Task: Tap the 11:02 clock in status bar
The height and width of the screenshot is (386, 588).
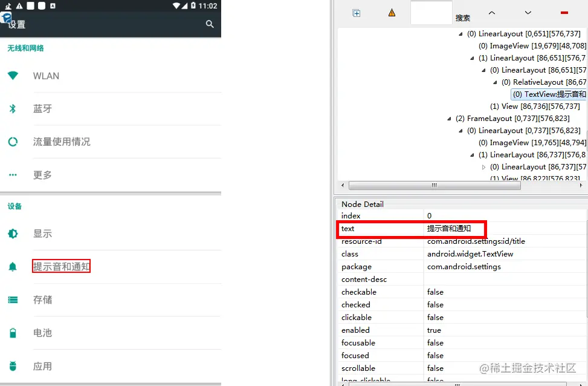Action: [x=208, y=5]
